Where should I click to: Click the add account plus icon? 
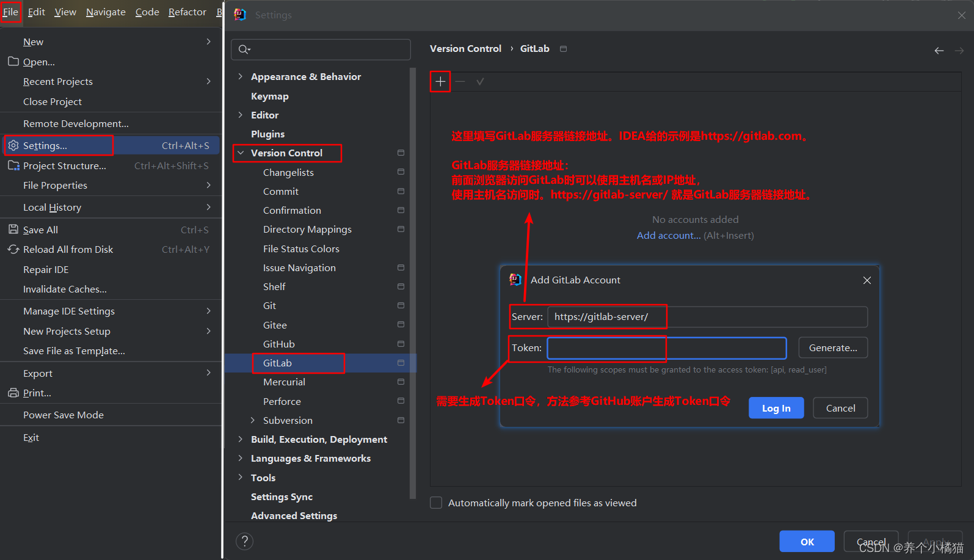(x=440, y=81)
